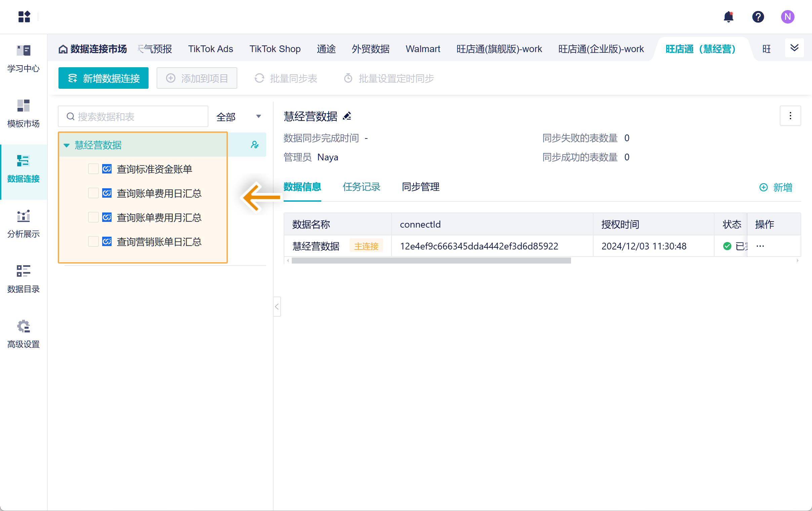The image size is (812, 511).
Task: Click the notification bell icon
Action: [728, 16]
